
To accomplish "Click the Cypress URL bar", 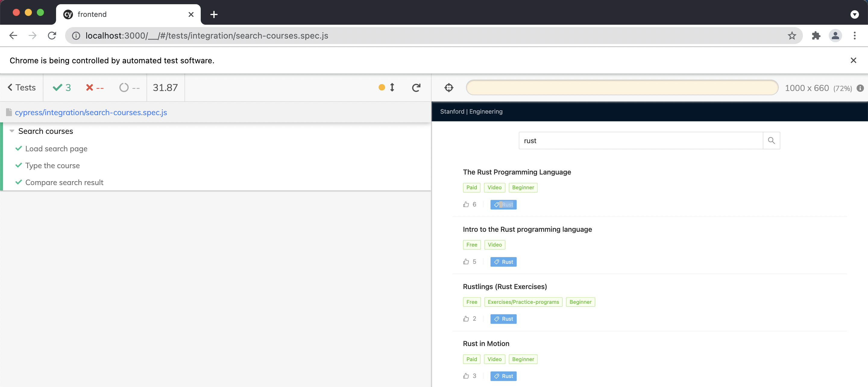I will (x=622, y=88).
